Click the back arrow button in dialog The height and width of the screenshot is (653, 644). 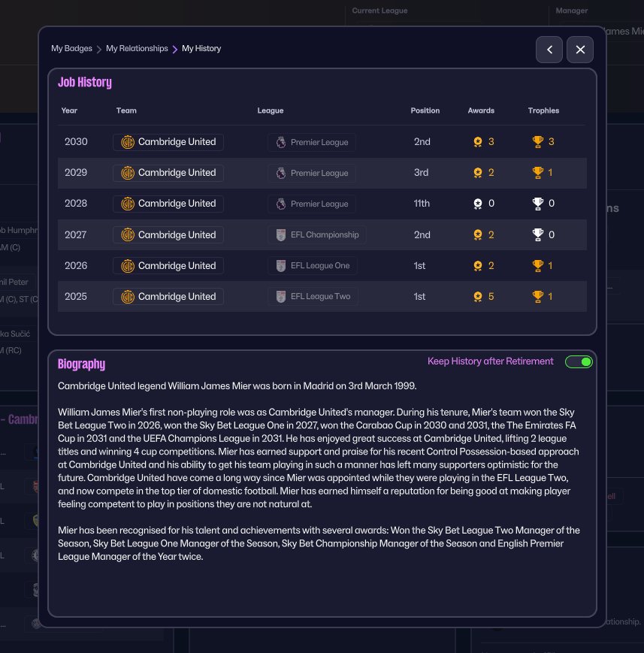[549, 50]
